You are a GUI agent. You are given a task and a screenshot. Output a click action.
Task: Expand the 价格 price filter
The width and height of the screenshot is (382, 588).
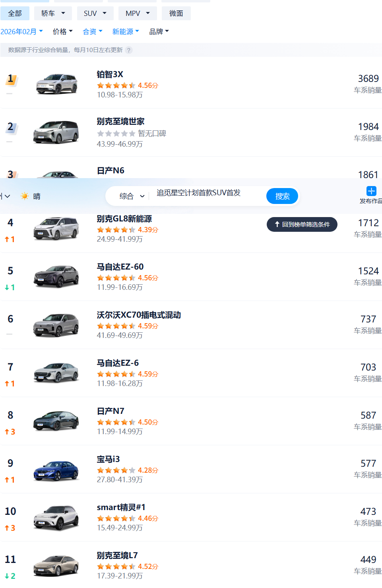pyautogui.click(x=62, y=31)
